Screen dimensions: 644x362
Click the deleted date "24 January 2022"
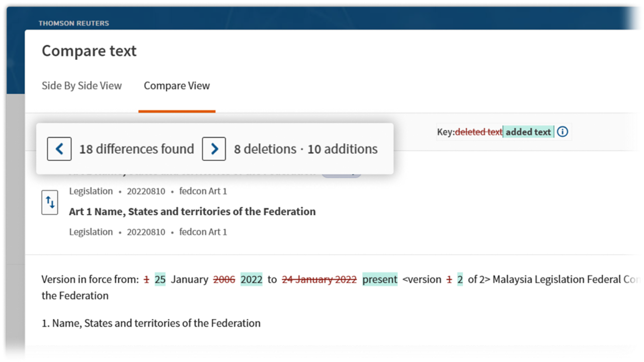(x=319, y=280)
